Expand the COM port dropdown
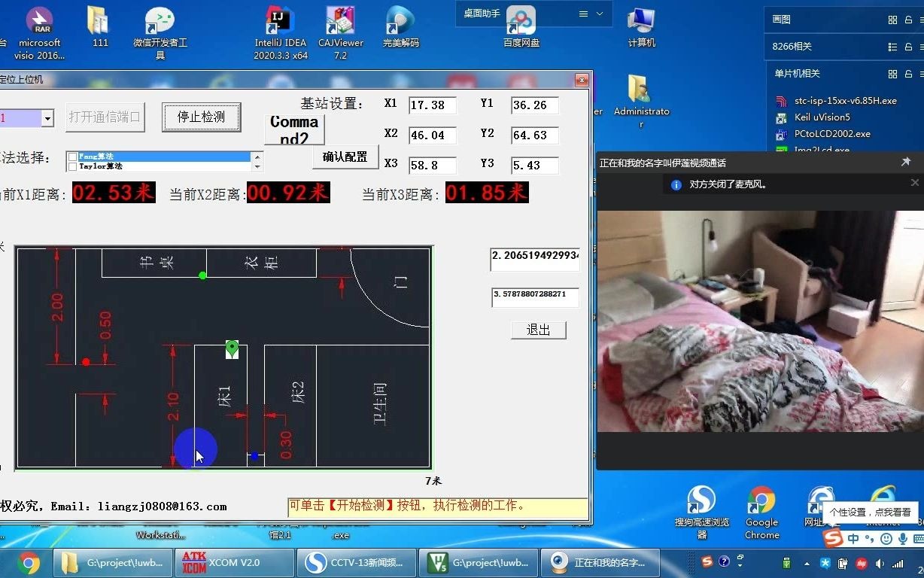This screenshot has width=924, height=578. [47, 118]
